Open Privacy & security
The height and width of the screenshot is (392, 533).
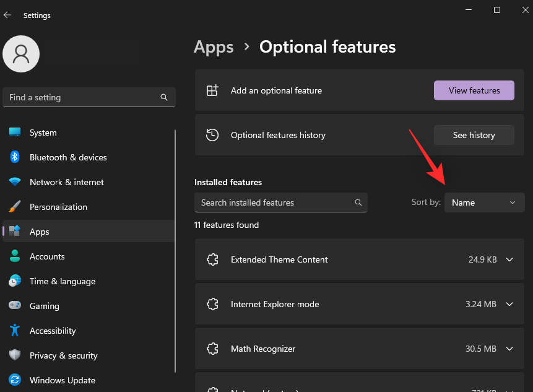[89, 355]
